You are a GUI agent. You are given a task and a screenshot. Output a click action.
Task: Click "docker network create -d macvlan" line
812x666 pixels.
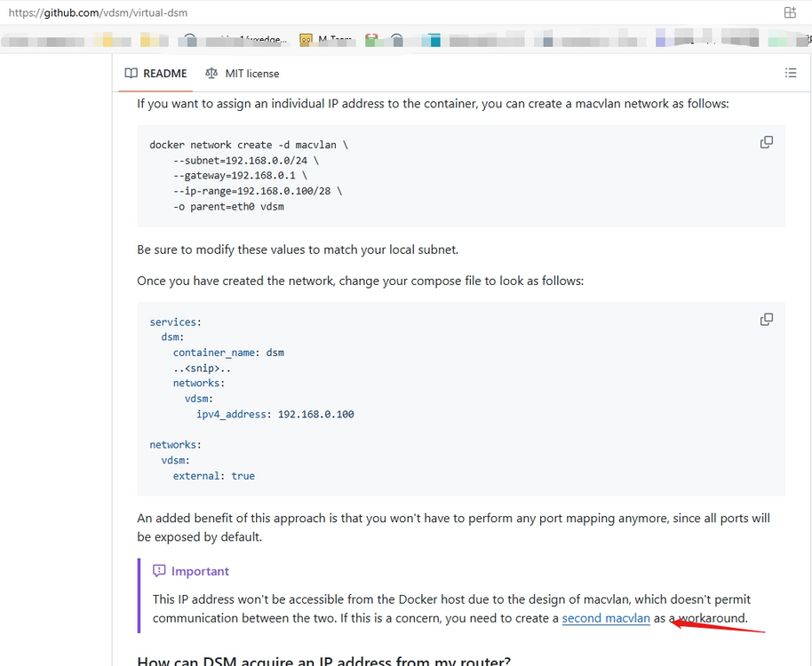point(249,145)
